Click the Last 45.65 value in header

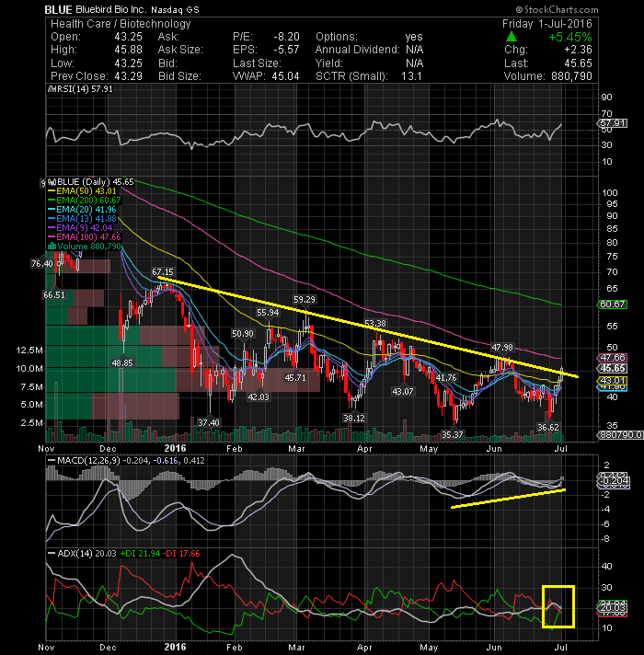pos(578,63)
